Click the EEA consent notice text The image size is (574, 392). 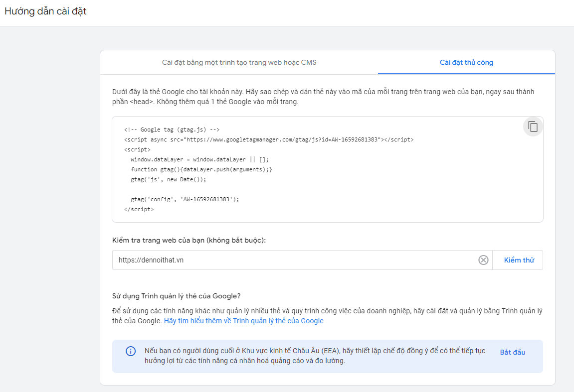314,356
